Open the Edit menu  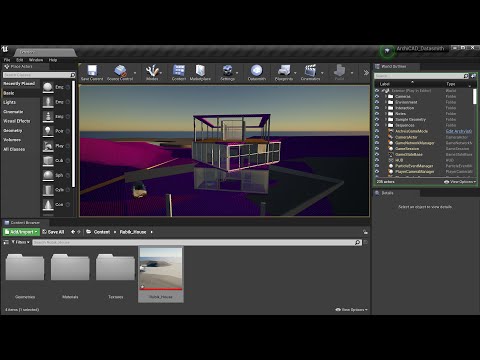(x=20, y=60)
